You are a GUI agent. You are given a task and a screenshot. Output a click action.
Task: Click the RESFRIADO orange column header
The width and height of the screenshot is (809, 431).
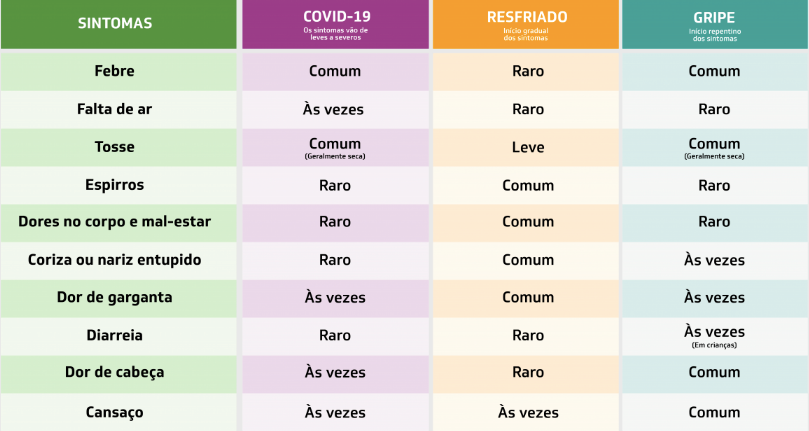(x=526, y=24)
